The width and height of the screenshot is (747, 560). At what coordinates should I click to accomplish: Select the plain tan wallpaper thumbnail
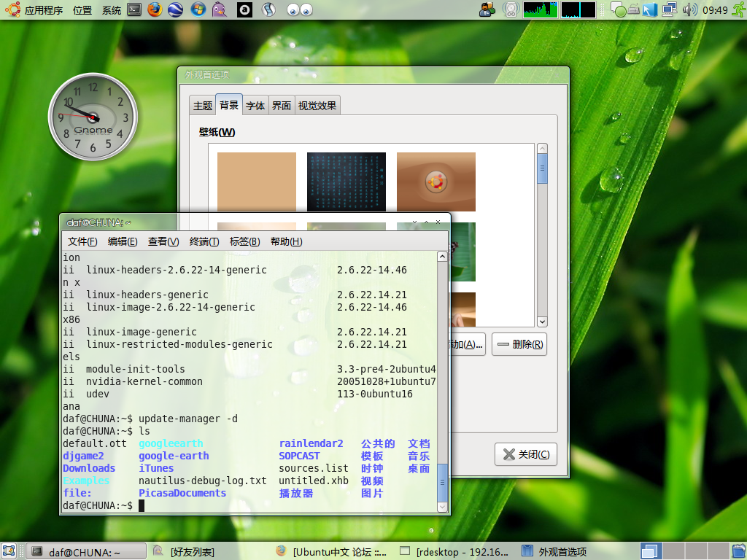(257, 182)
